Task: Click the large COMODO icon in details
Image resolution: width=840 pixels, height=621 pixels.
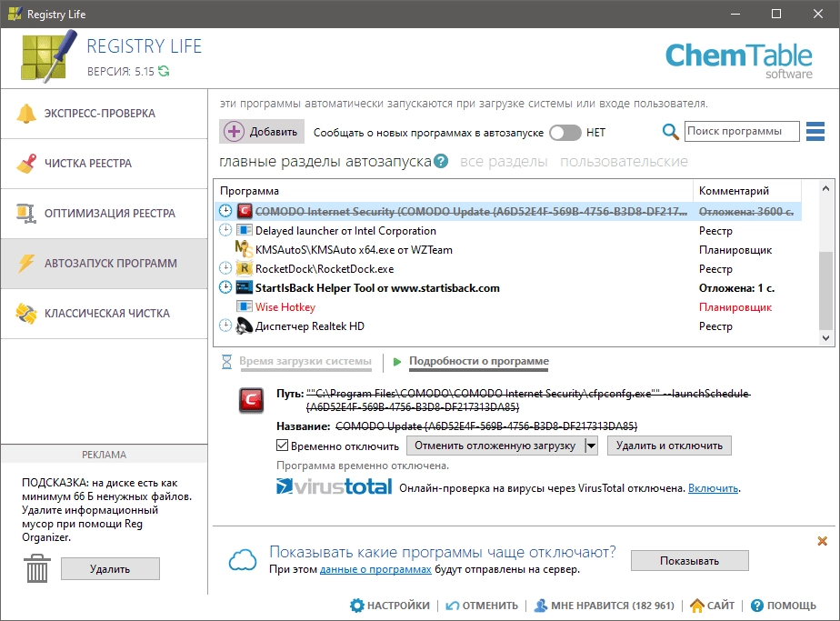Action: [251, 400]
